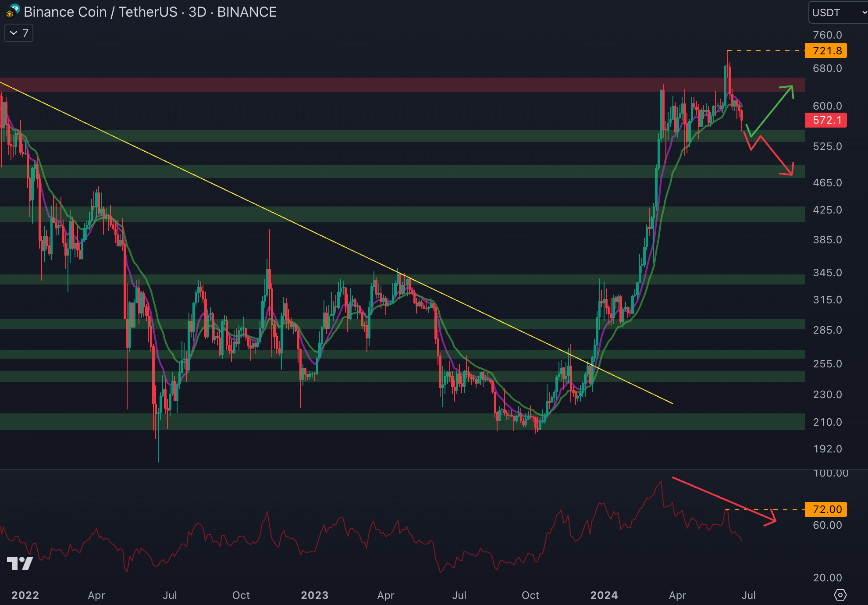The width and height of the screenshot is (868, 605).
Task: Select the red resistance zone rectangle
Action: pos(395,85)
